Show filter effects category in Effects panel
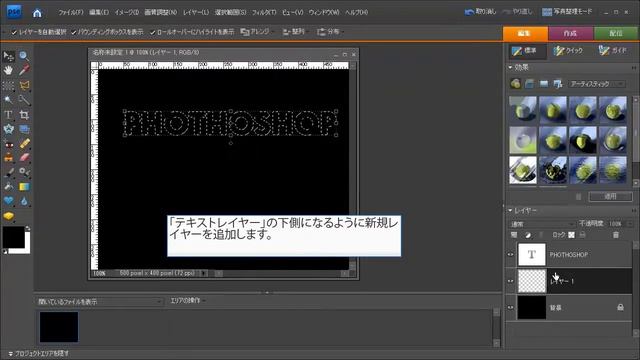This screenshot has width=640, height=360. [516, 84]
